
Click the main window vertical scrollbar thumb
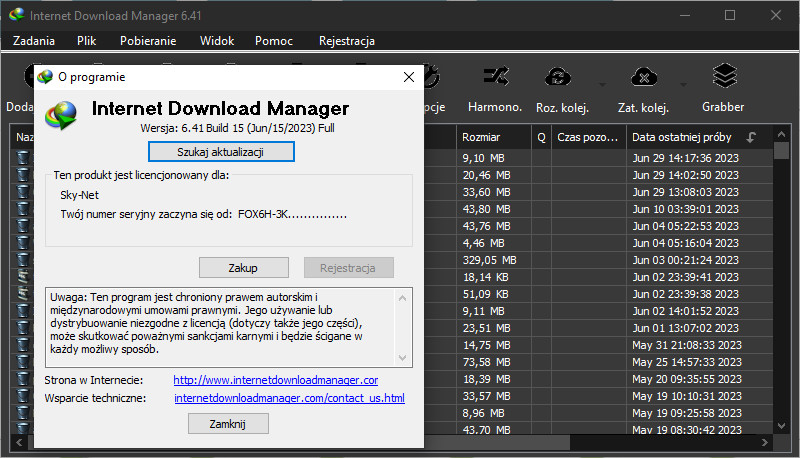(782, 151)
